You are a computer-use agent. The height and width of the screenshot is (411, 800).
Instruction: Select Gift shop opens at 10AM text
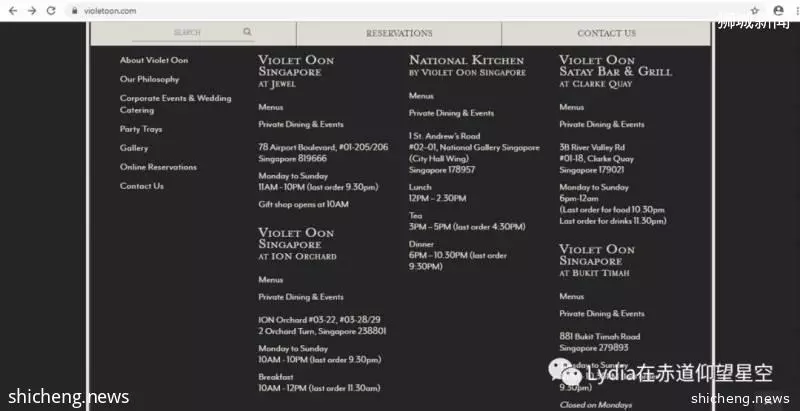pos(304,204)
